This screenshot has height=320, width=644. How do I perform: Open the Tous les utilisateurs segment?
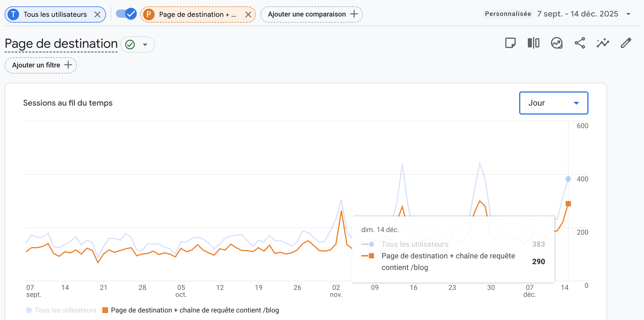point(55,14)
